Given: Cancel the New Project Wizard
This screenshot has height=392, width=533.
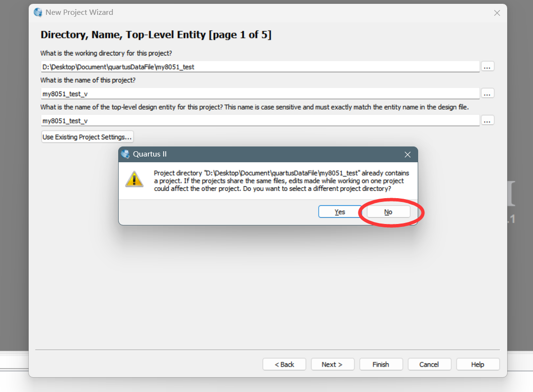Looking at the screenshot, I should [429, 364].
